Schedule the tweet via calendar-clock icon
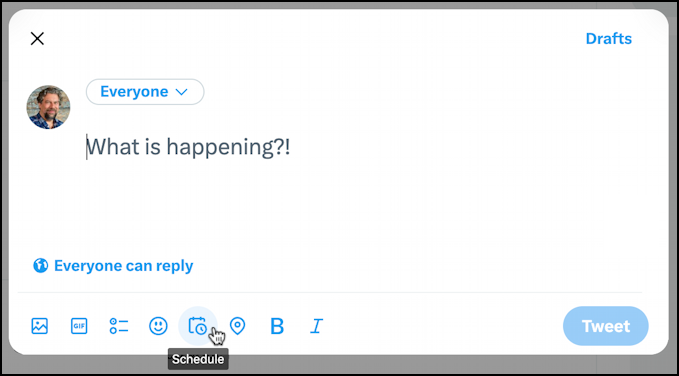 pos(197,326)
